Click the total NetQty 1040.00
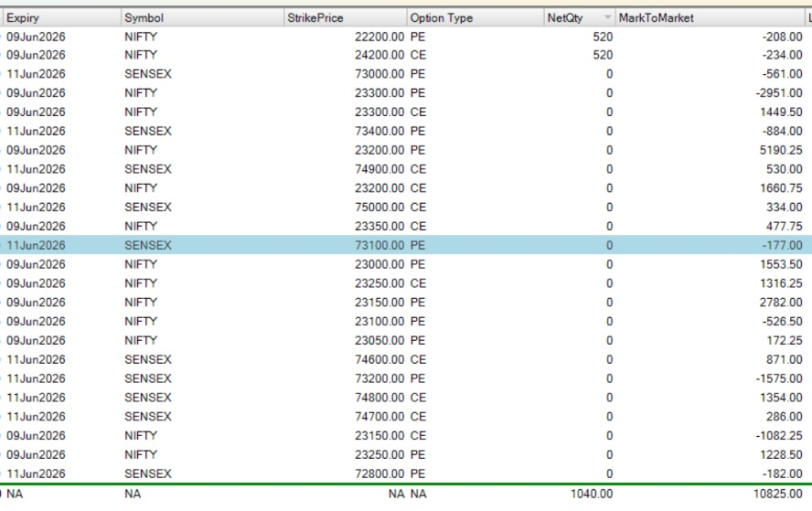This screenshot has width=812, height=511. [x=592, y=494]
